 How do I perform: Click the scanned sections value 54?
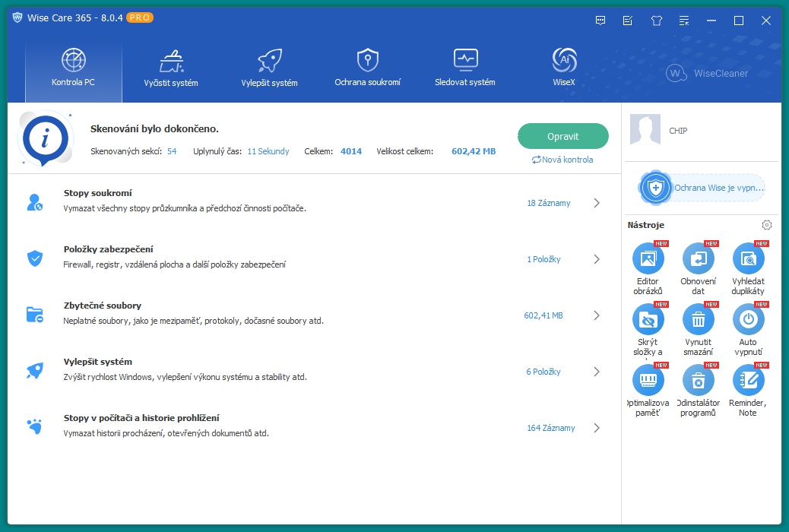[x=172, y=151]
